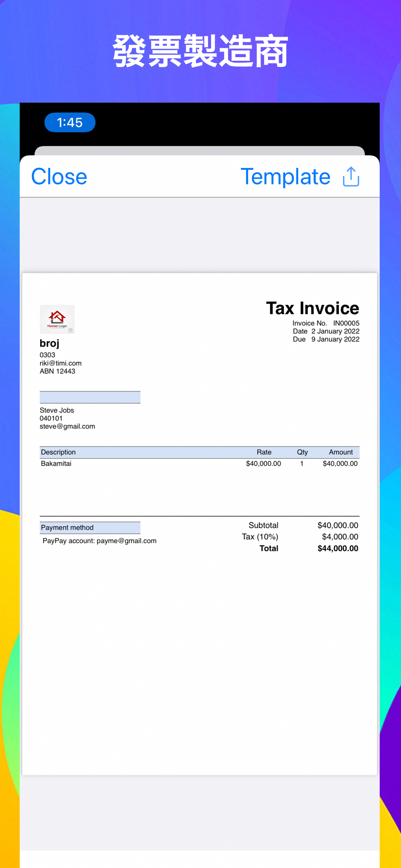Tap the 發票製造商 title text
Viewport: 401px width, 868px height.
200,51
